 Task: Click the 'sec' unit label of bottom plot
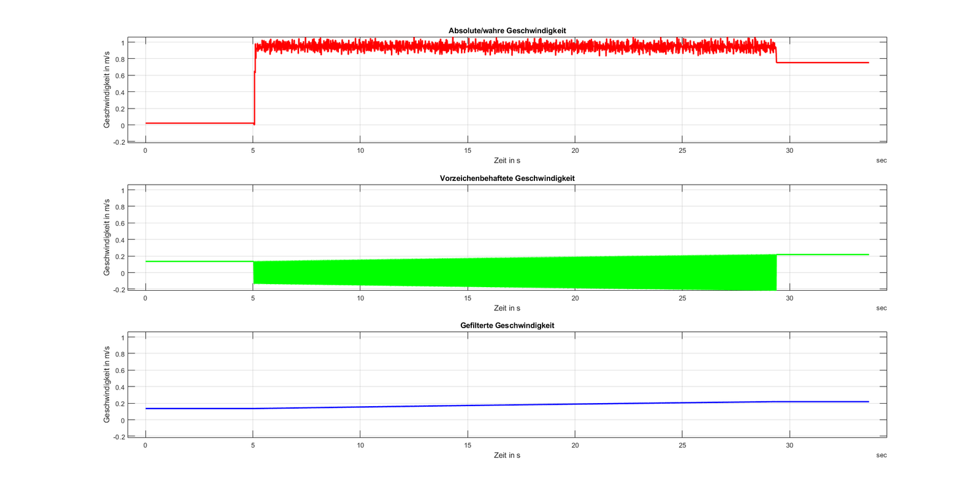click(x=881, y=456)
